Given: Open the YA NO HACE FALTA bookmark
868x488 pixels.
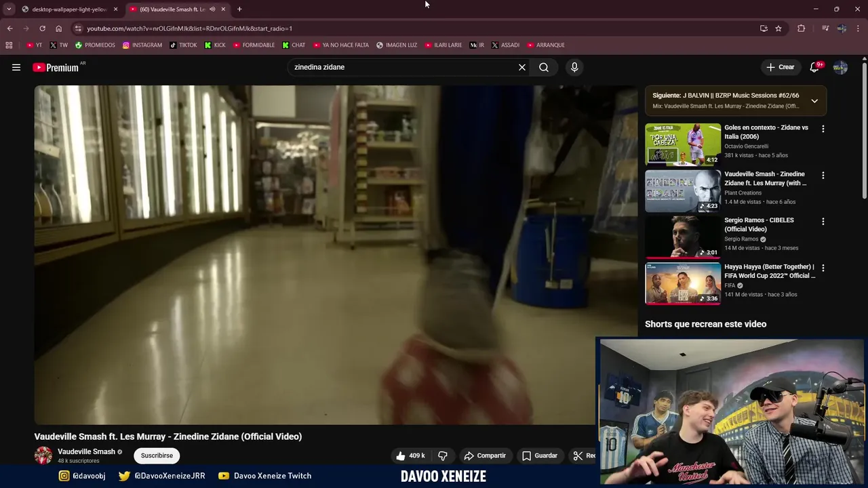Looking at the screenshot, I should coord(341,45).
